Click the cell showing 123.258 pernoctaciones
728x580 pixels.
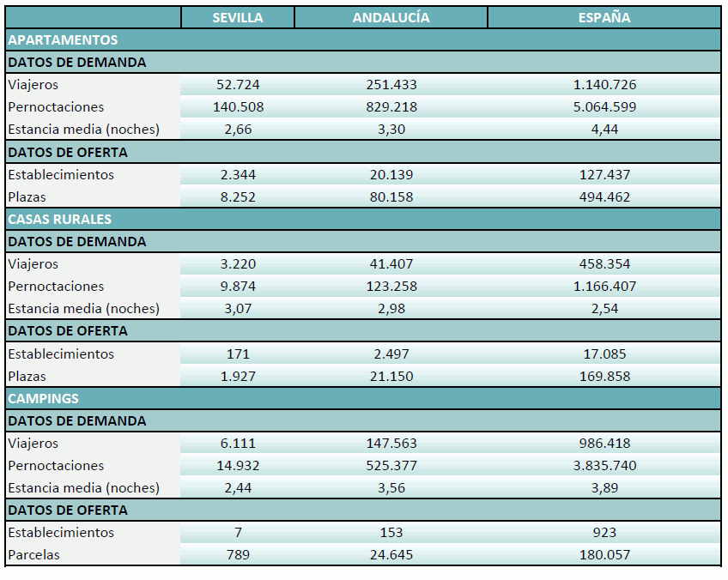click(x=391, y=287)
